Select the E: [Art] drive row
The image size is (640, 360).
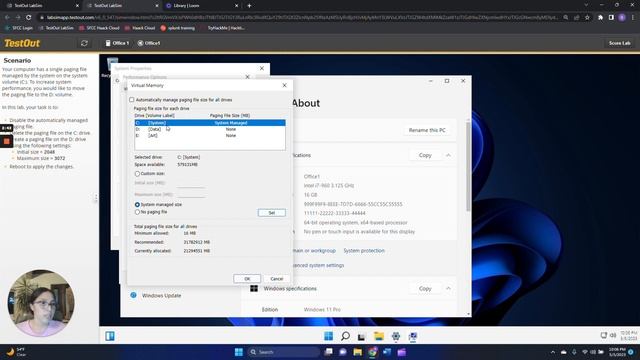click(210, 135)
